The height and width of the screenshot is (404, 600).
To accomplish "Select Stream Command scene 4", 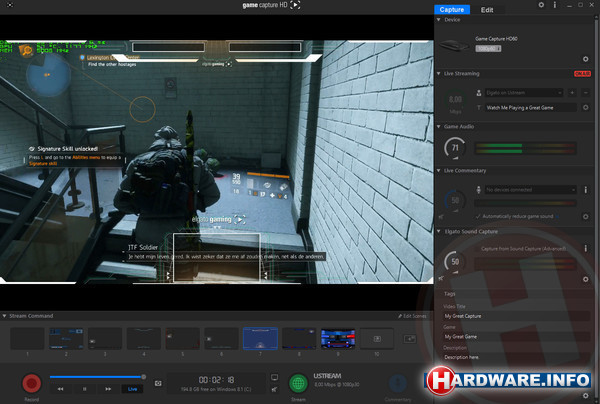I will point(144,339).
